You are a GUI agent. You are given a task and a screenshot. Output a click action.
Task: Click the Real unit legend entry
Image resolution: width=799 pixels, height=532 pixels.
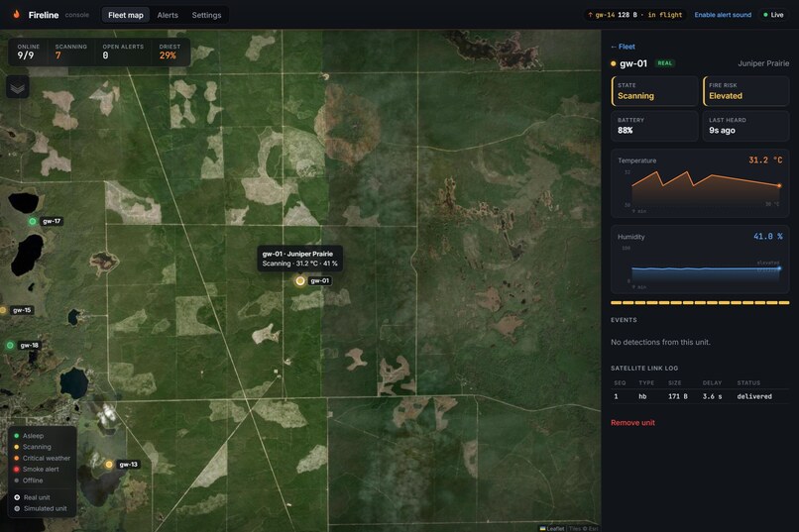click(x=32, y=497)
